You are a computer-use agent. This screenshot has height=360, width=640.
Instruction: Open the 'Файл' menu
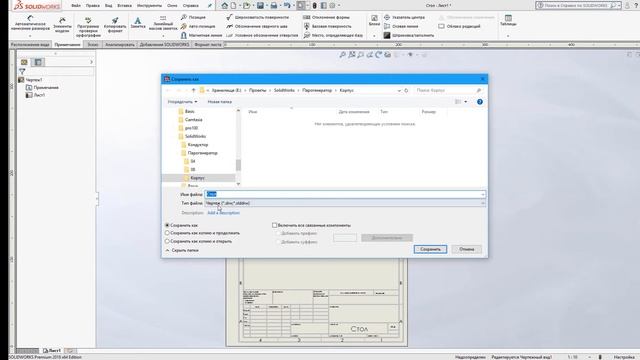[76, 6]
